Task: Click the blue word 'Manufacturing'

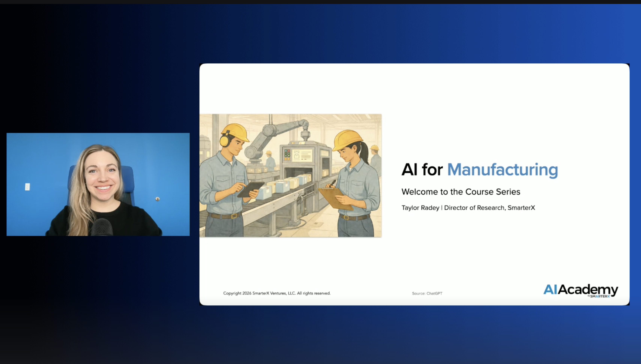Action: (x=503, y=170)
